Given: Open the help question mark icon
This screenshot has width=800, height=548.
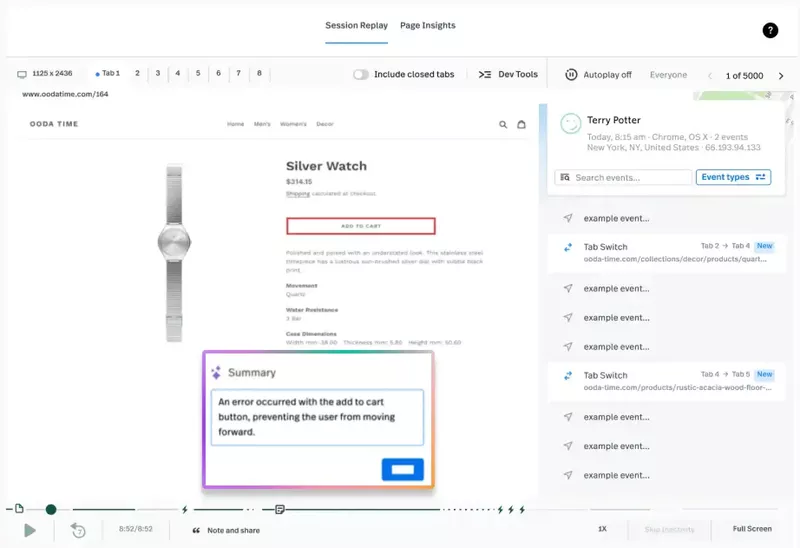Looking at the screenshot, I should pyautogui.click(x=770, y=31).
